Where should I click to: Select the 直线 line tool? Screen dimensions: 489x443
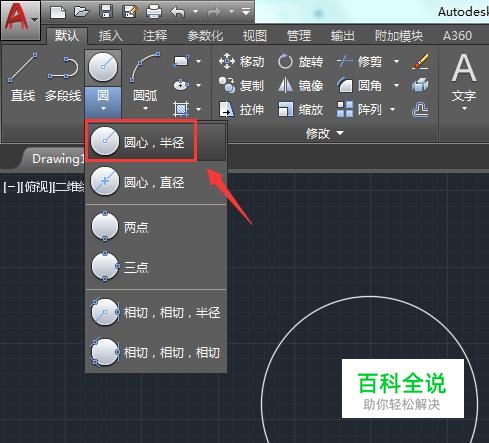[x=23, y=77]
